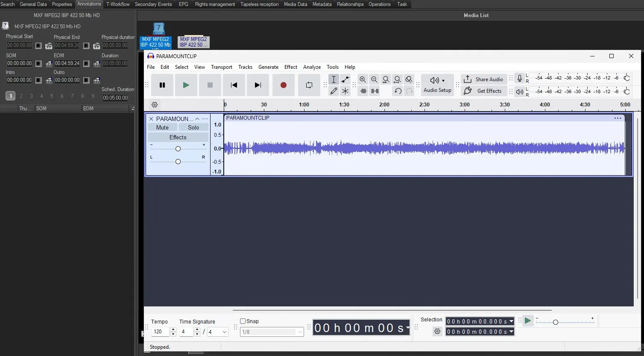
Task: Select the Draw pencil tool
Action: [x=334, y=91]
